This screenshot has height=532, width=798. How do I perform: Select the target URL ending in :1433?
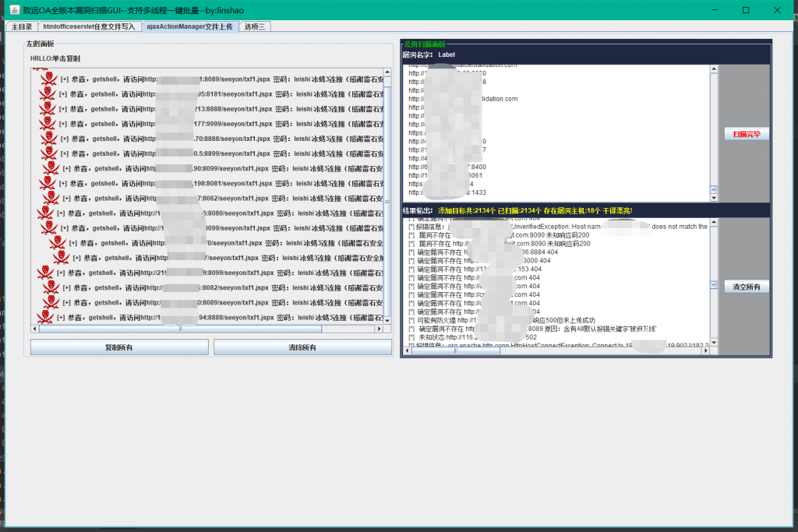[447, 192]
